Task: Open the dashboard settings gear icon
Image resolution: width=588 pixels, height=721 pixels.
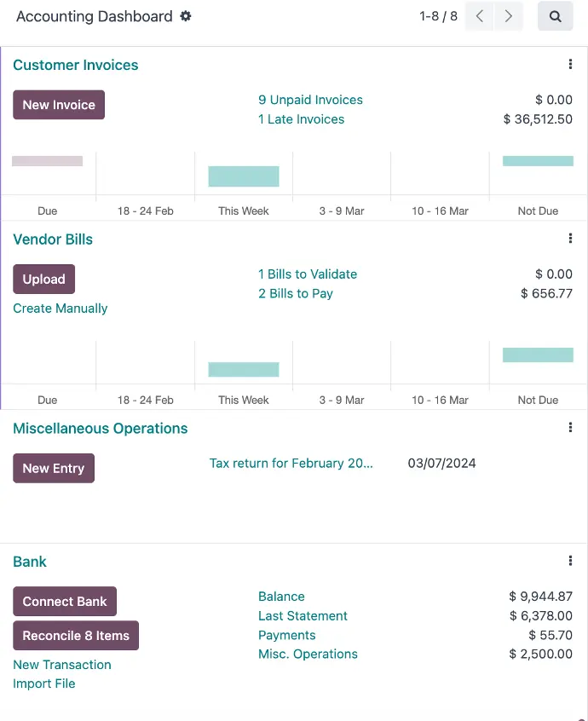Action: pyautogui.click(x=185, y=16)
